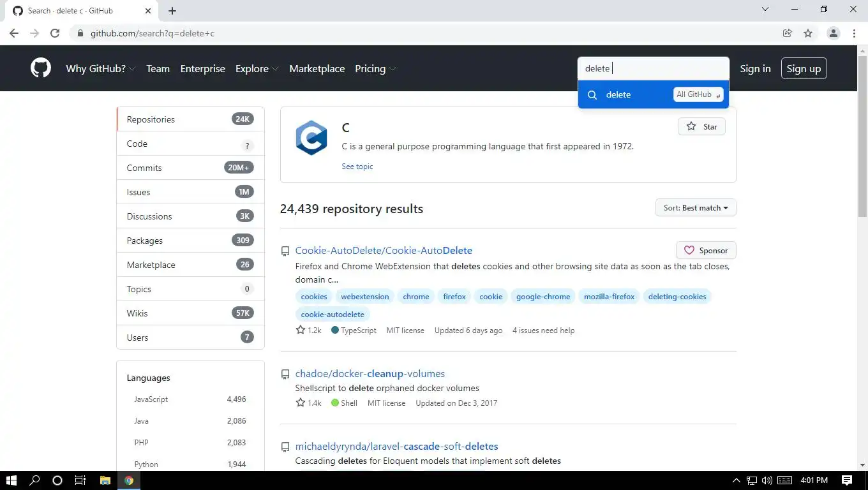This screenshot has width=868, height=490.
Task: Open Task View on the taskbar
Action: (80, 480)
